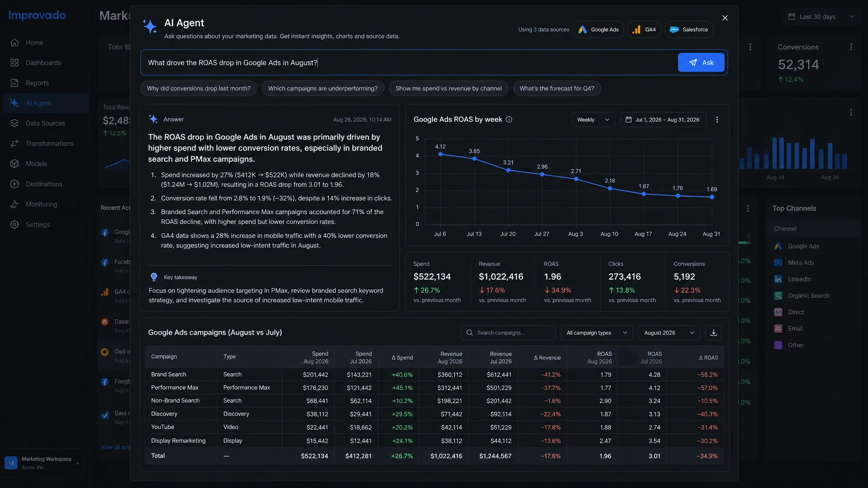
Task: Choose 'Which campaigns are underperforming?' suggestion
Action: [323, 88]
